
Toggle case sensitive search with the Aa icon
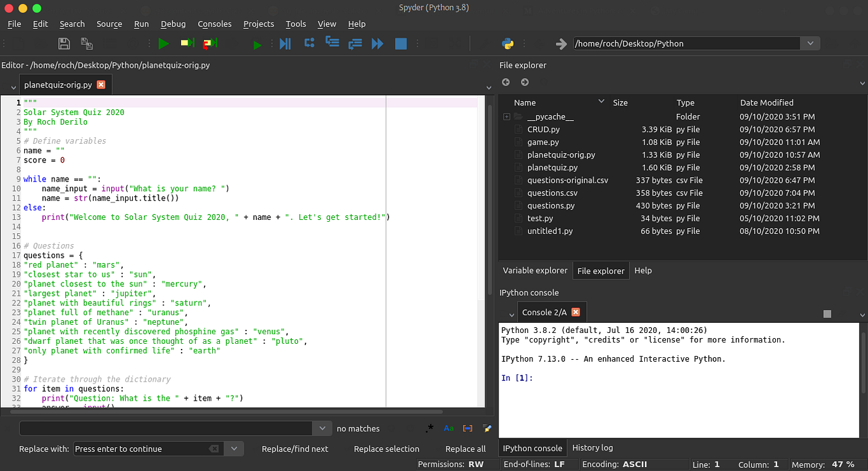pos(448,428)
